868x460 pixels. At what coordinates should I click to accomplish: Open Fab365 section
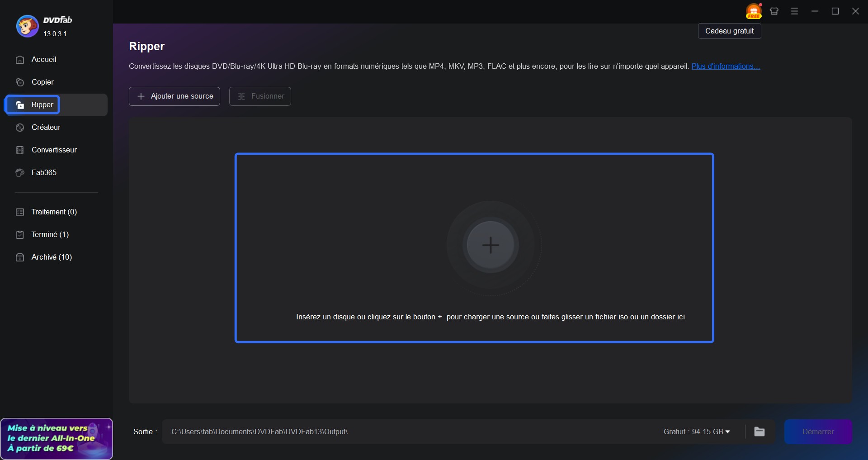click(57, 173)
